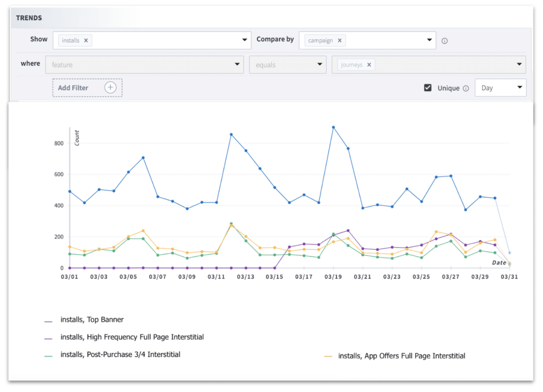
Task: Click the installs, Top Banner legend label
Action: point(91,319)
